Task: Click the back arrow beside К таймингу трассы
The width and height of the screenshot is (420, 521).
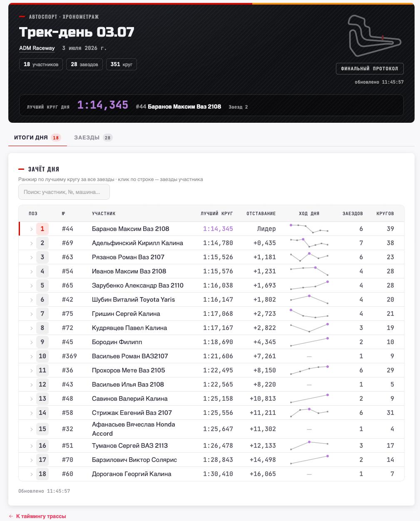Action: [11, 516]
